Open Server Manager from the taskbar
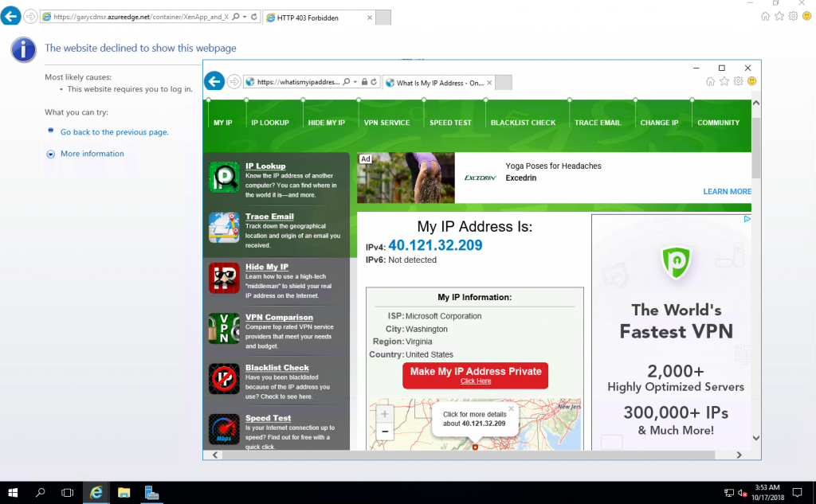This screenshot has height=504, width=816. [x=151, y=493]
